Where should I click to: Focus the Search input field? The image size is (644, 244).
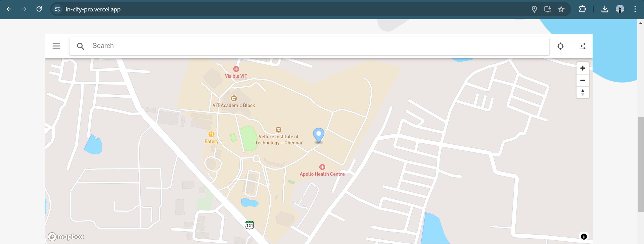pyautogui.click(x=309, y=46)
